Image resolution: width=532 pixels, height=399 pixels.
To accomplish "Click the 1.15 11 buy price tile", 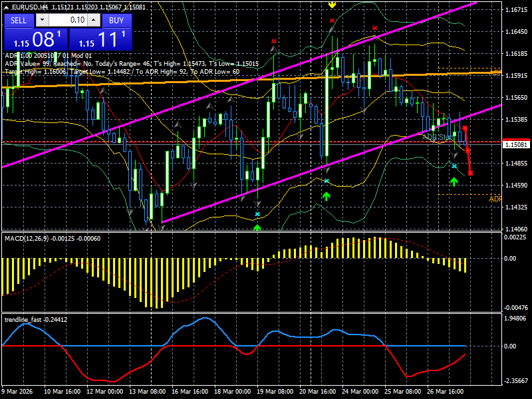I will pyautogui.click(x=100, y=39).
